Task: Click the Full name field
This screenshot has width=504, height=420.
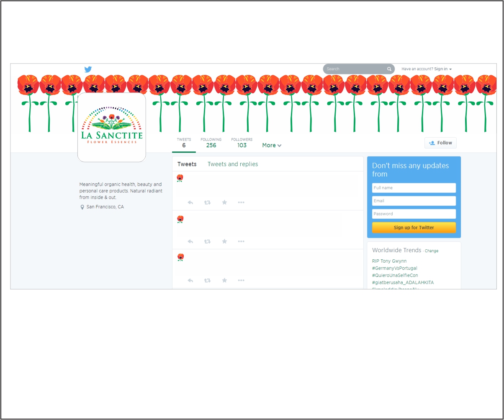Action: pos(414,188)
